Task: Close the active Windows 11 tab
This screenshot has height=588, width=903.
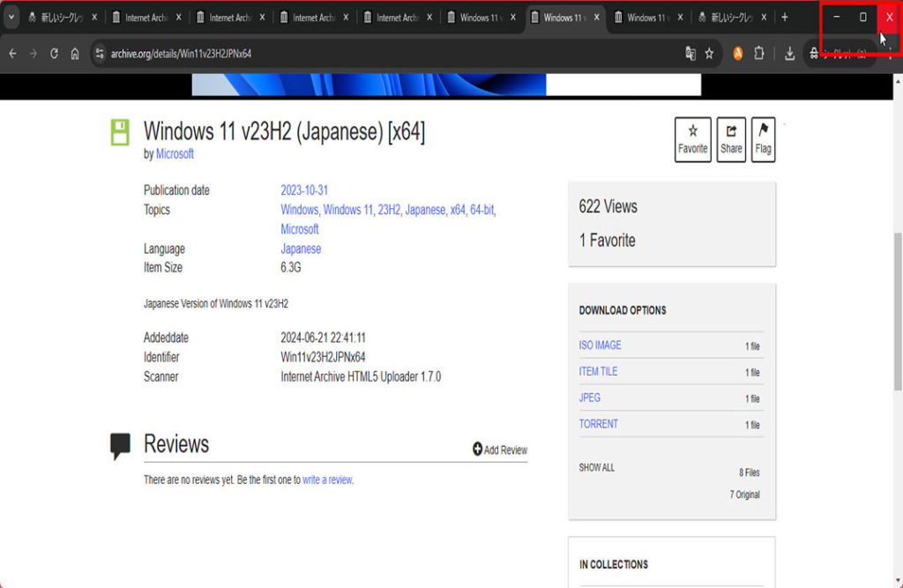Action: [x=596, y=18]
